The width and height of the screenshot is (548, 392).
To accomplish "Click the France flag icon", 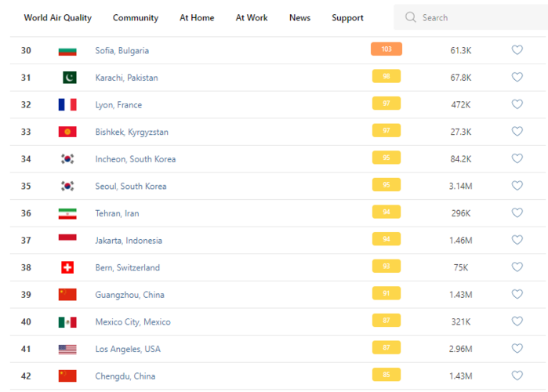I will [67, 104].
